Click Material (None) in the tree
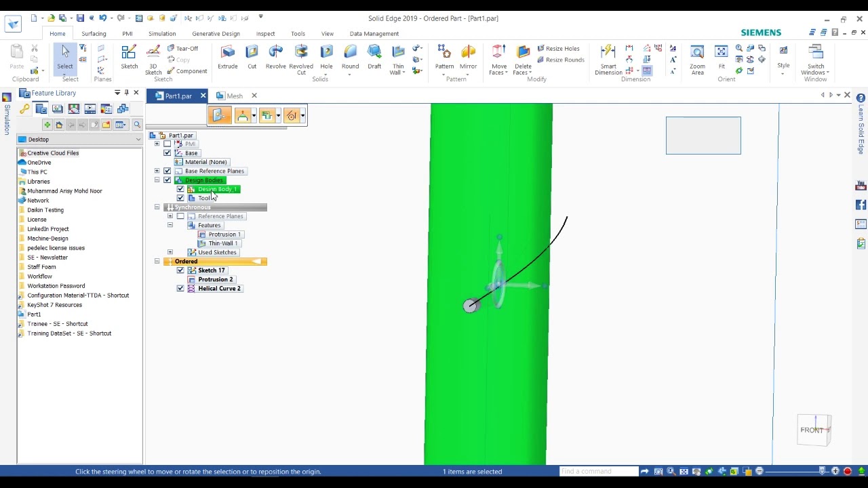Image resolution: width=868 pixels, height=488 pixels. pos(205,162)
